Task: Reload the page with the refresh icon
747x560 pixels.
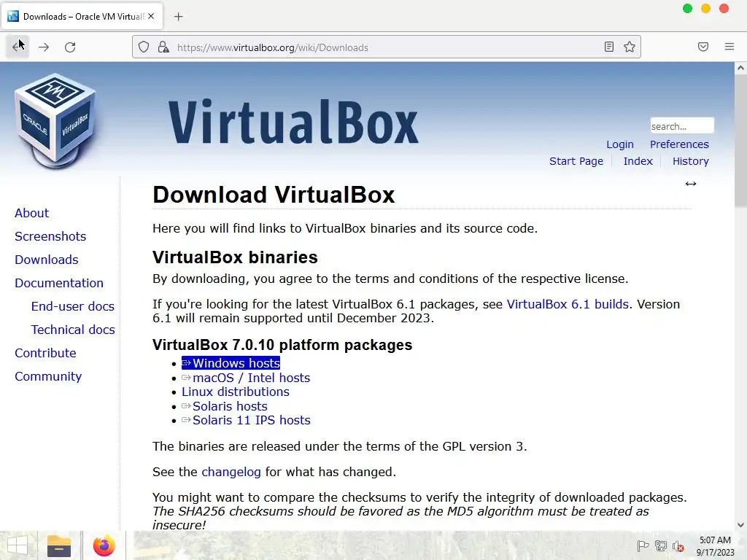Action: coord(70,47)
